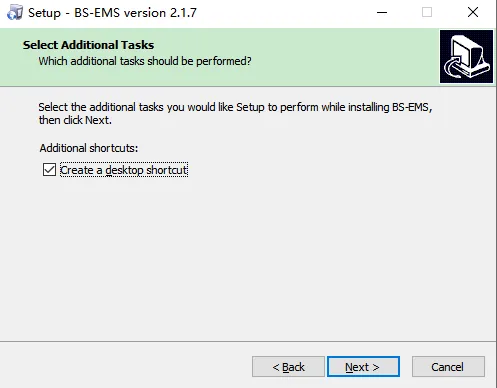497x388 pixels.
Task: Click the blank gray body area of dialog
Action: click(248, 260)
